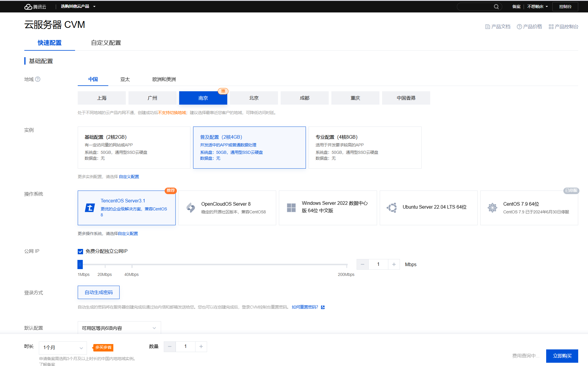
Task: Click the 立即购买 button
Action: pyautogui.click(x=562, y=356)
